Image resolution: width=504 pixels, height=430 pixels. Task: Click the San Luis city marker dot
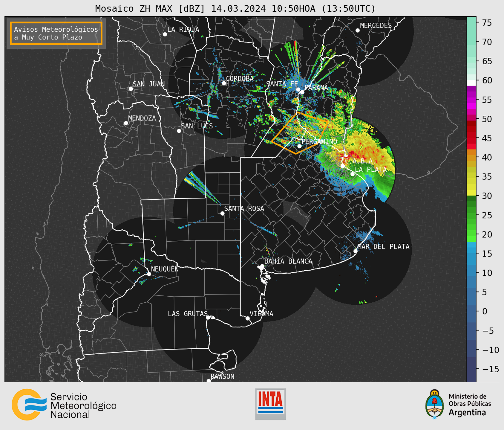(179, 131)
